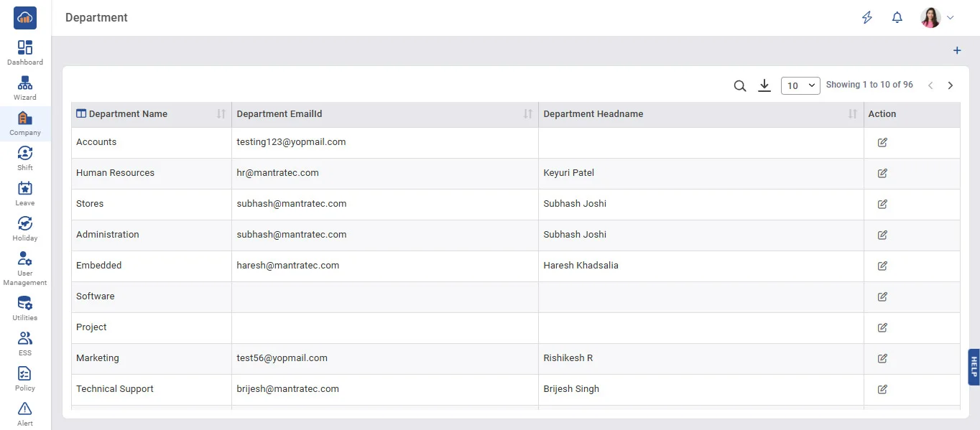
Task: Open User Management in sidebar
Action: (25, 268)
